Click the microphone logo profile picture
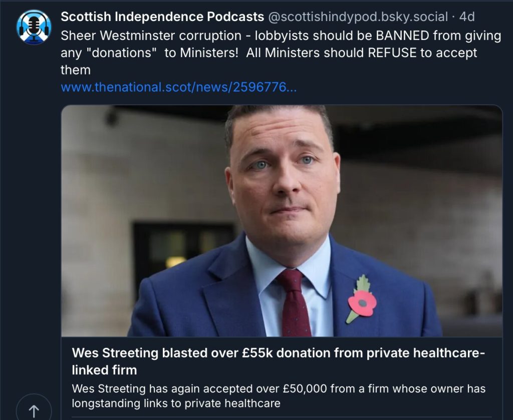The height and width of the screenshot is (420, 513). 34,28
